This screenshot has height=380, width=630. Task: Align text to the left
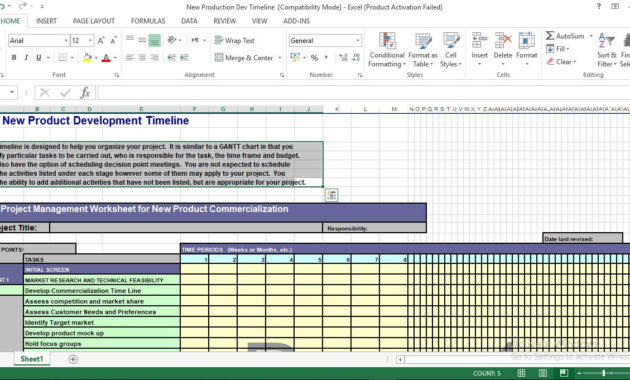(x=129, y=58)
